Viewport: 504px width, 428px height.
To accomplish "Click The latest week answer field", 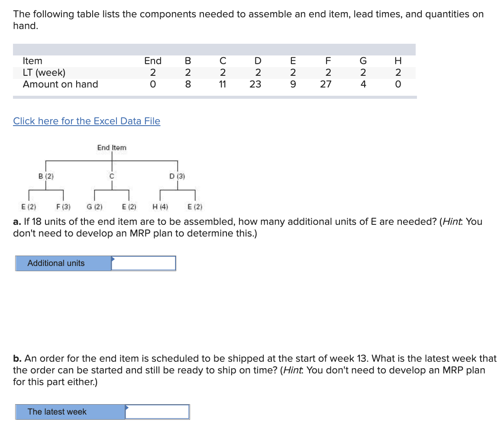I will [x=157, y=412].
